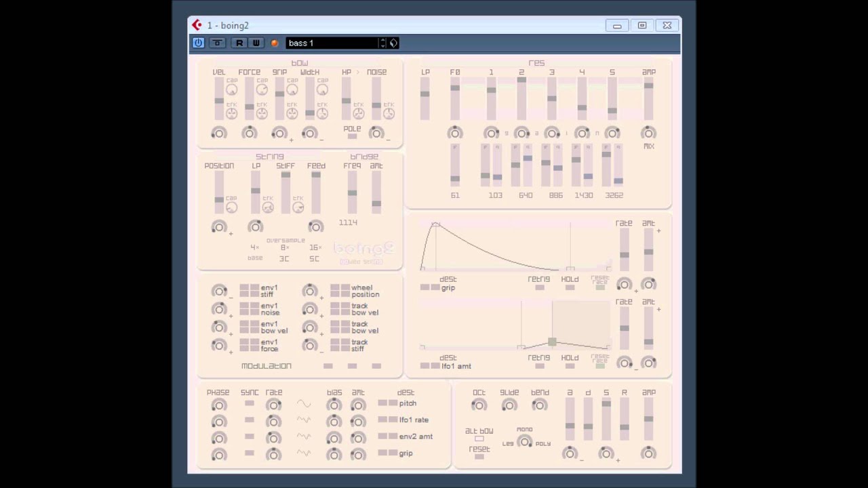Adjust bridge freq slider

(x=352, y=193)
